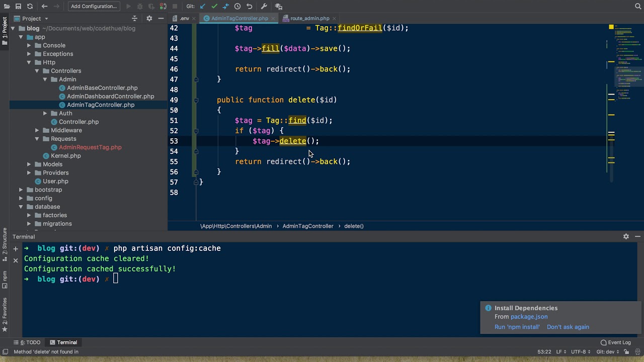Collapse the Requests folder
Image resolution: width=644 pixels, height=362 pixels.
tap(37, 139)
